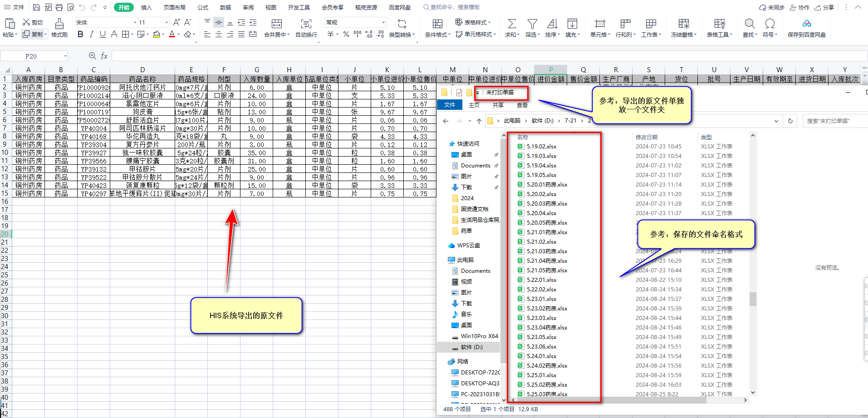Open the Name Box dropdown arrow beside P20
This screenshot has width=868, height=418.
coord(65,56)
